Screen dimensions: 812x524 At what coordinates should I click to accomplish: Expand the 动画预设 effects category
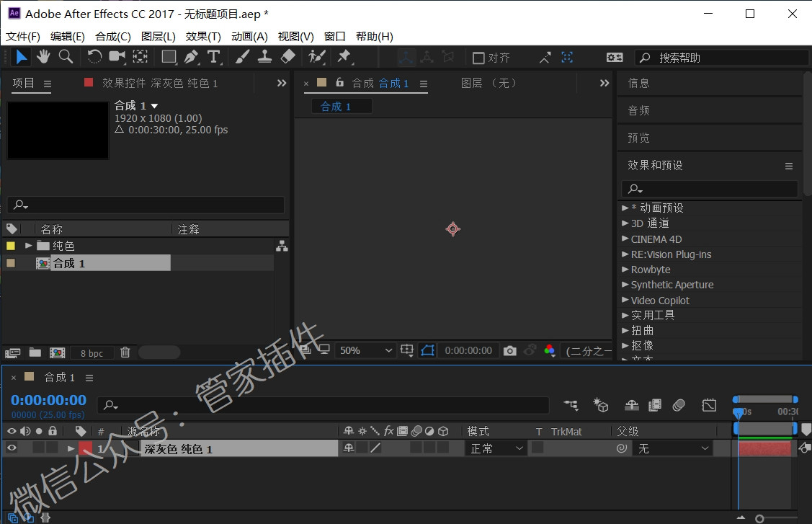tap(625, 208)
